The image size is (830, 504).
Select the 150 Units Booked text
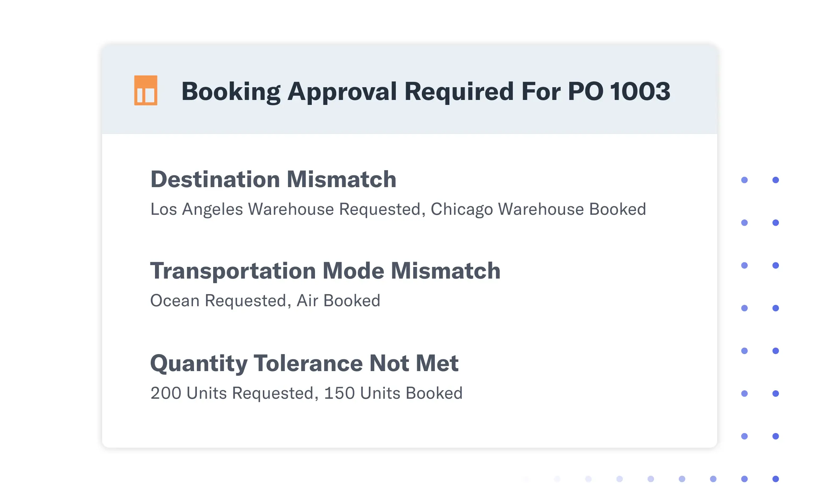tap(393, 393)
